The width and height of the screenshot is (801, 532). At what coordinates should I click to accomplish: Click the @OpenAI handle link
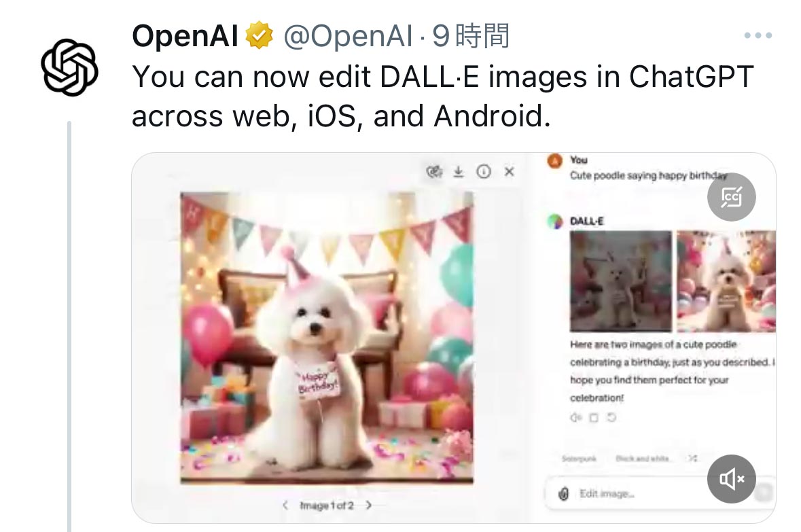[347, 36]
